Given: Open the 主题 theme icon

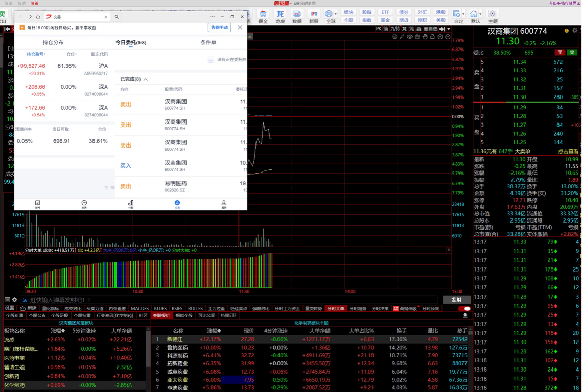Looking at the screenshot, I should click(x=493, y=17).
